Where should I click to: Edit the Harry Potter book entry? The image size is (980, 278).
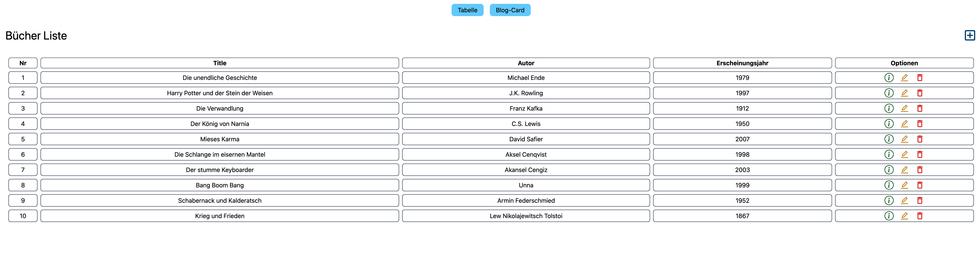click(x=904, y=93)
